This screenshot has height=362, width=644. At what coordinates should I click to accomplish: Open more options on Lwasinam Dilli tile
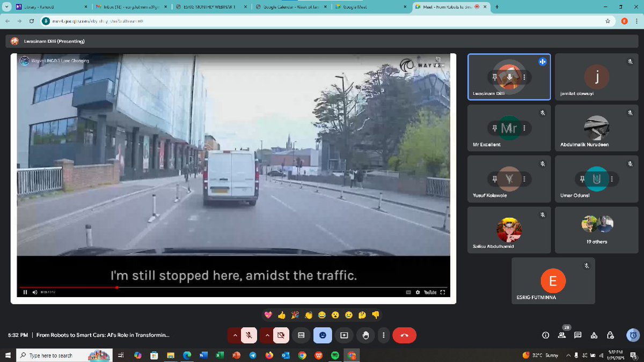click(x=524, y=78)
